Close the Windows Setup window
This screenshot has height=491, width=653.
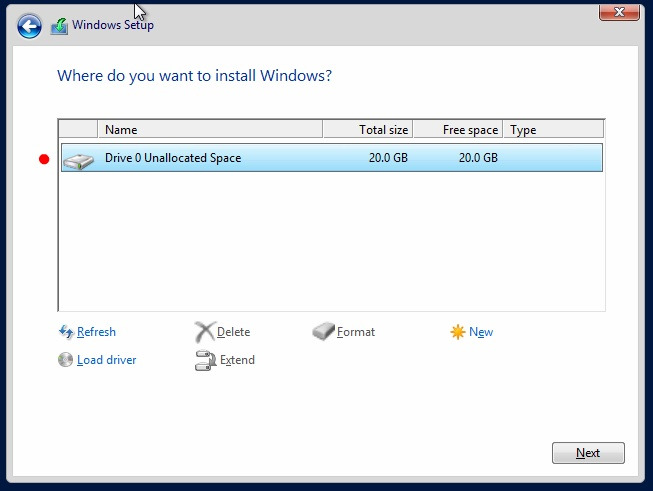pyautogui.click(x=619, y=12)
